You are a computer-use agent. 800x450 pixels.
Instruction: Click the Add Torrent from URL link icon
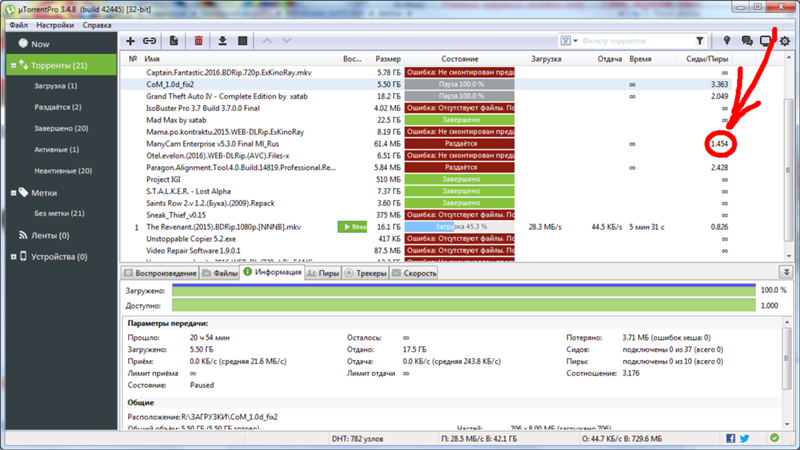[x=149, y=41]
